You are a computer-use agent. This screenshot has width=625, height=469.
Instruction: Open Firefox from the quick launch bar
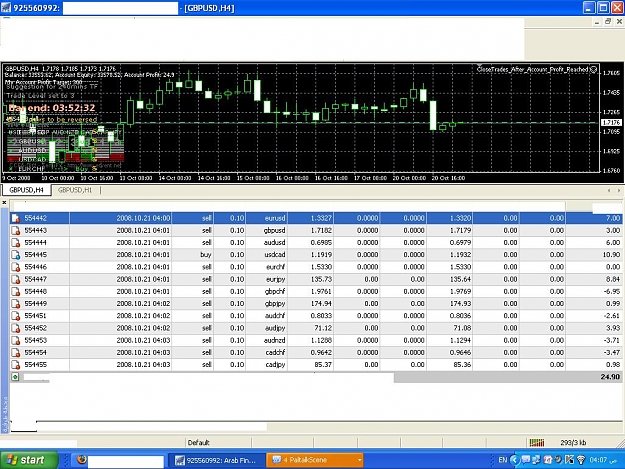[81, 459]
